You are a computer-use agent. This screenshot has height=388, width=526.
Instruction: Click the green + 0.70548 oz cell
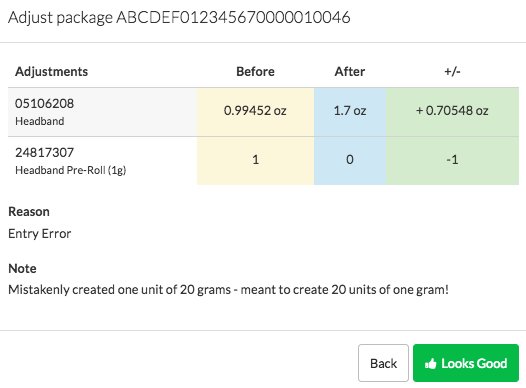pyautogui.click(x=452, y=112)
